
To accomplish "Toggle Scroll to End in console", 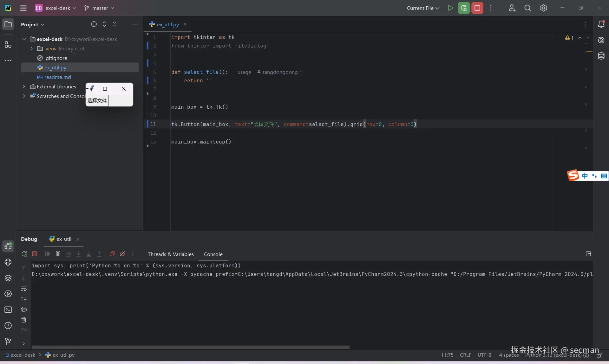I will click(24, 299).
